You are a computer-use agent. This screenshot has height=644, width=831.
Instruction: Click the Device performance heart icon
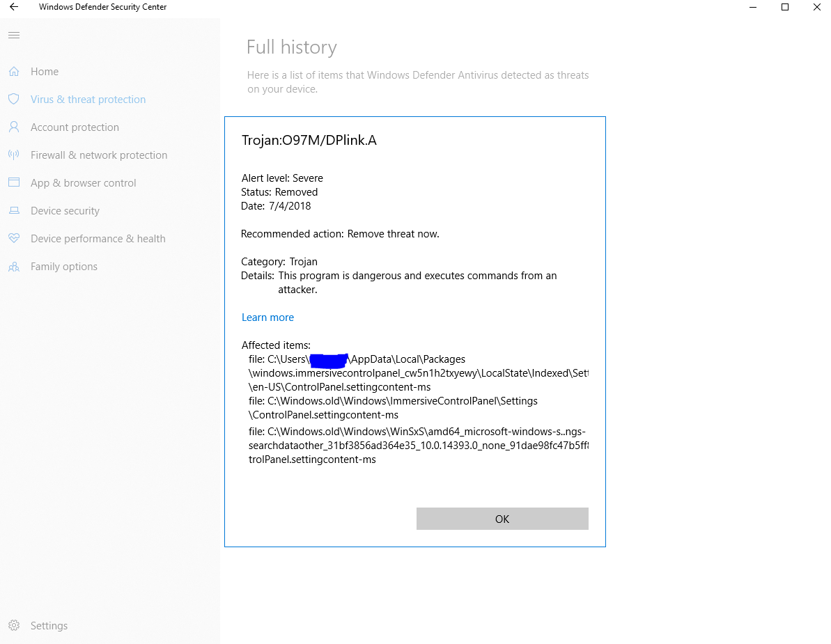click(15, 238)
